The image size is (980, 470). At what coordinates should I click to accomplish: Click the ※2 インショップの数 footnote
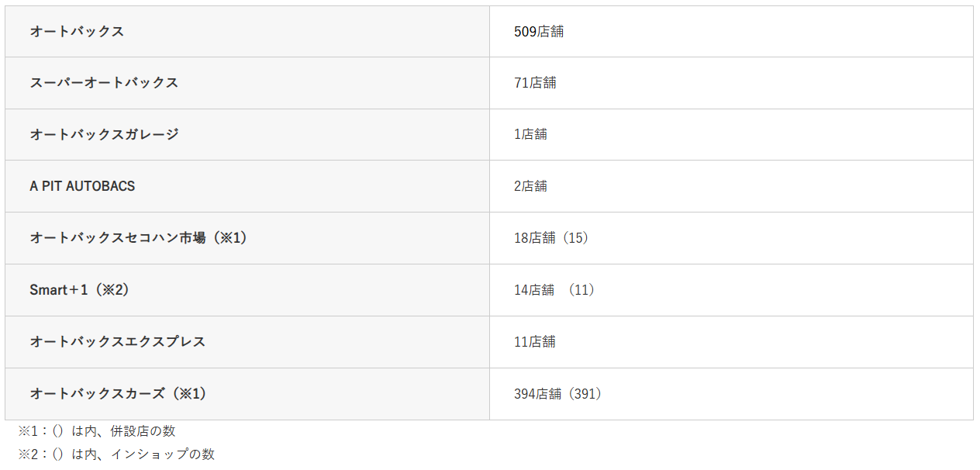116,454
